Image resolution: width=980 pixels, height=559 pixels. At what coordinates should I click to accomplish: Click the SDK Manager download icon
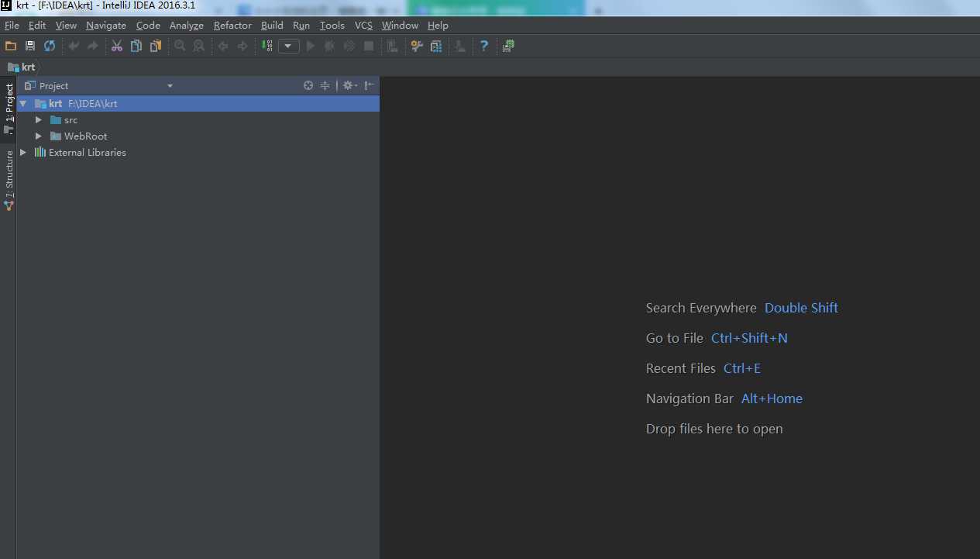click(x=460, y=46)
